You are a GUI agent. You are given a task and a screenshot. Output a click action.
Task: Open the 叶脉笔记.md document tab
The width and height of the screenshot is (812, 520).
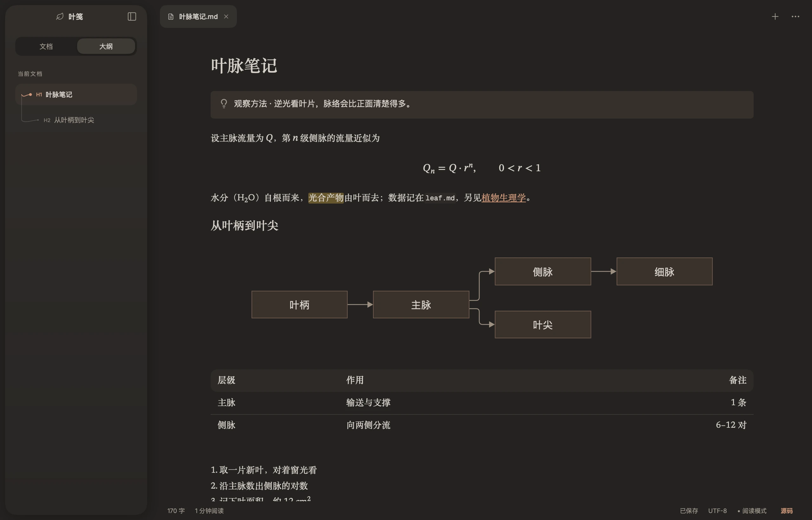[198, 16]
